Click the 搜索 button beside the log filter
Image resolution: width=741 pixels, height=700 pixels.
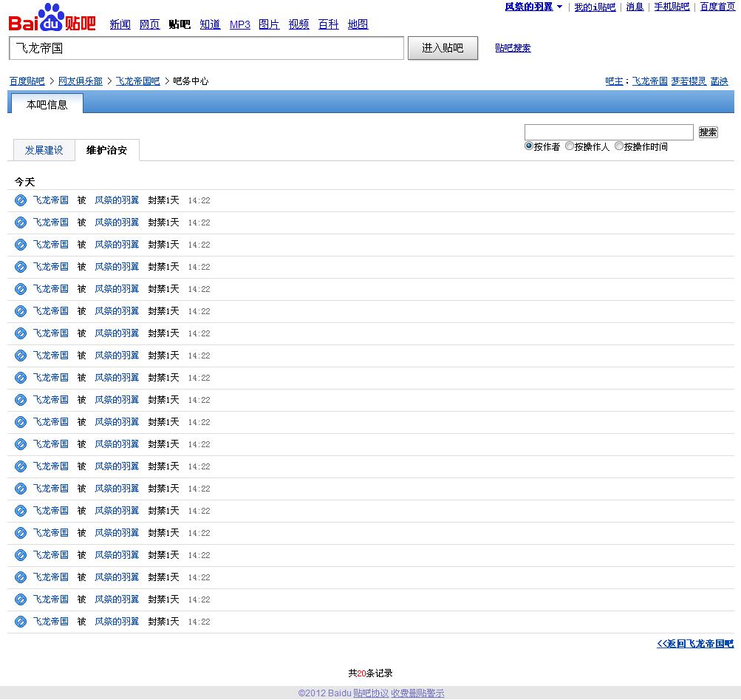click(x=708, y=132)
